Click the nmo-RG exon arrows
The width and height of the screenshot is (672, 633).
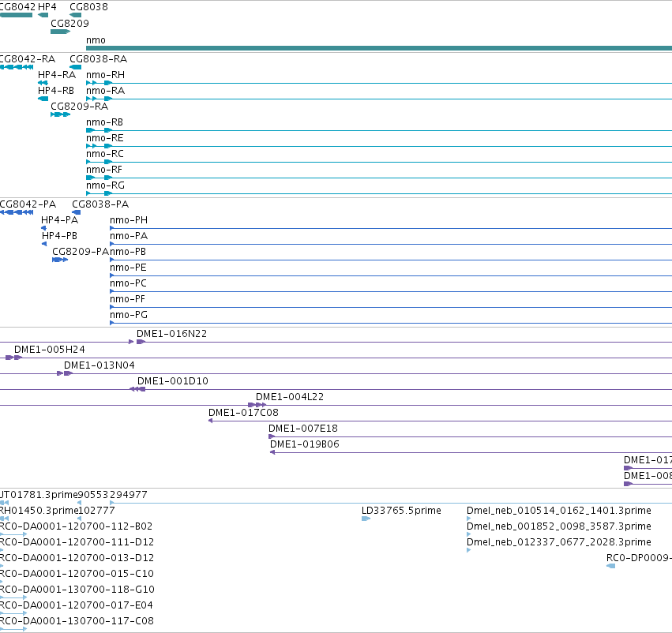99,193
